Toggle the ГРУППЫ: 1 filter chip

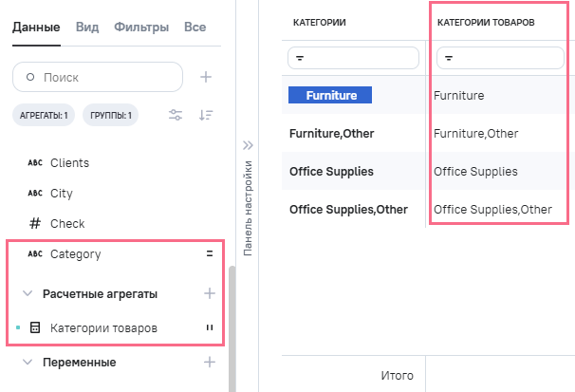click(110, 116)
